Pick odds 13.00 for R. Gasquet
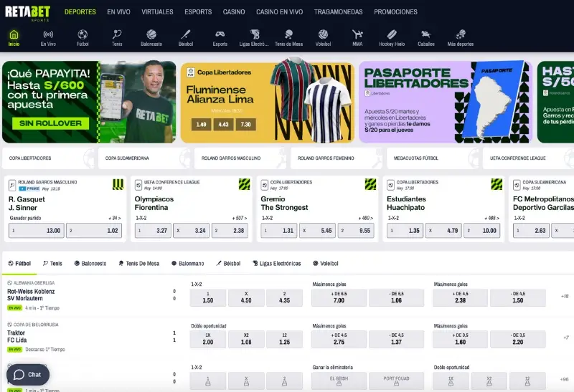 [x=34, y=231]
